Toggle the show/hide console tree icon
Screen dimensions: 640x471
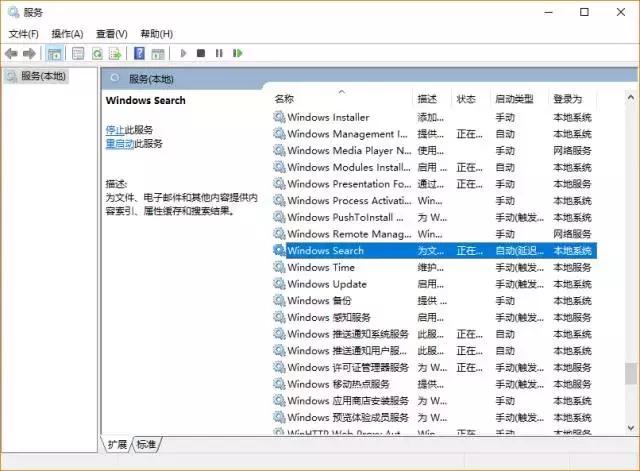[x=55, y=53]
